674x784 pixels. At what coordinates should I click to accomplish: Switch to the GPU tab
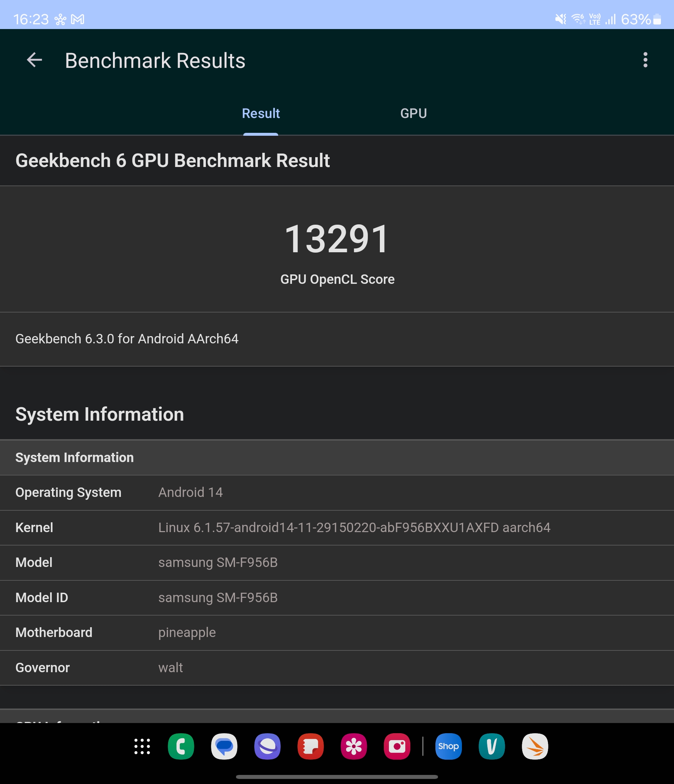[414, 114]
